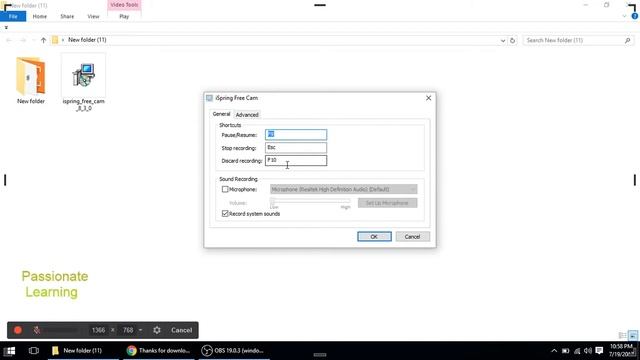Click the volume icon in system tray

588,351
